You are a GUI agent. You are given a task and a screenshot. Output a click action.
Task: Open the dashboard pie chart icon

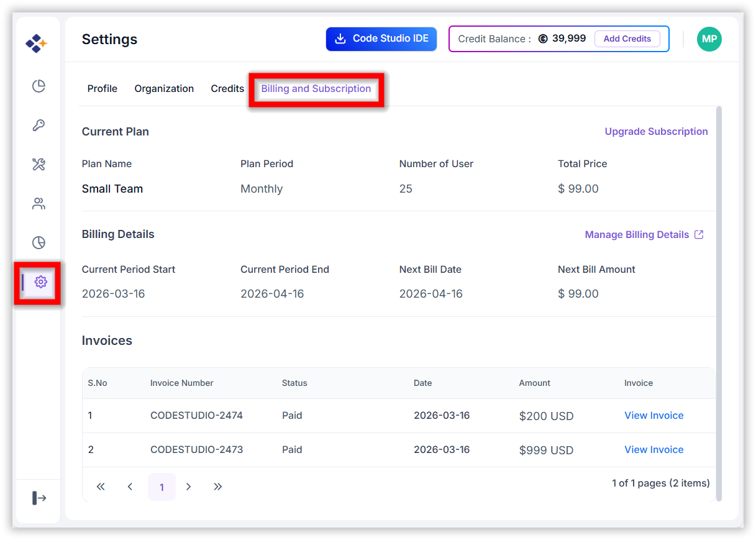click(39, 86)
